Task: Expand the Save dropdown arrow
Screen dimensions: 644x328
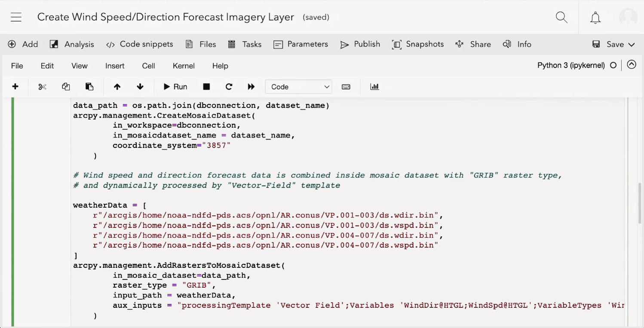Action: 632,45
